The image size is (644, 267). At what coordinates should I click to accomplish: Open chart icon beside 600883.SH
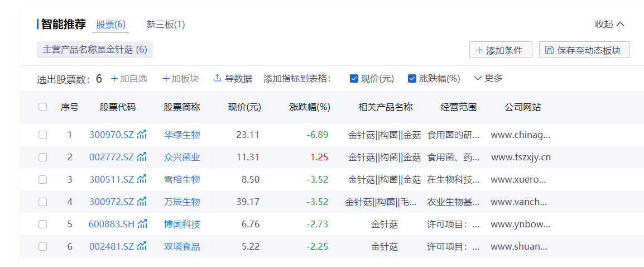142,224
